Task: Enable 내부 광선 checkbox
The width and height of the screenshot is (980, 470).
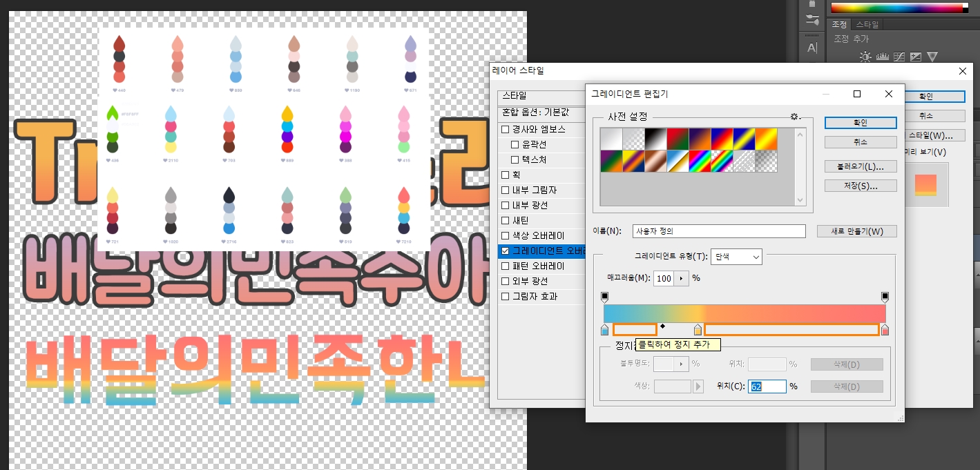Action: [x=506, y=205]
